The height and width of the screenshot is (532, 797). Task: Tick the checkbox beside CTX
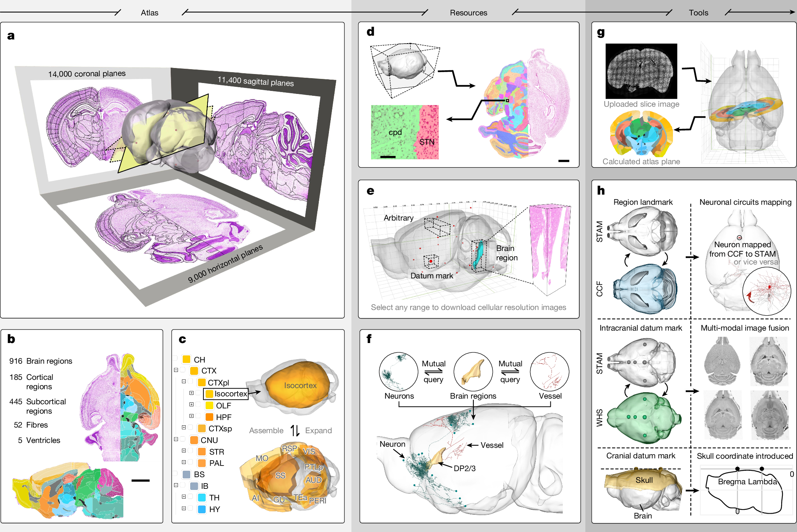(x=183, y=370)
